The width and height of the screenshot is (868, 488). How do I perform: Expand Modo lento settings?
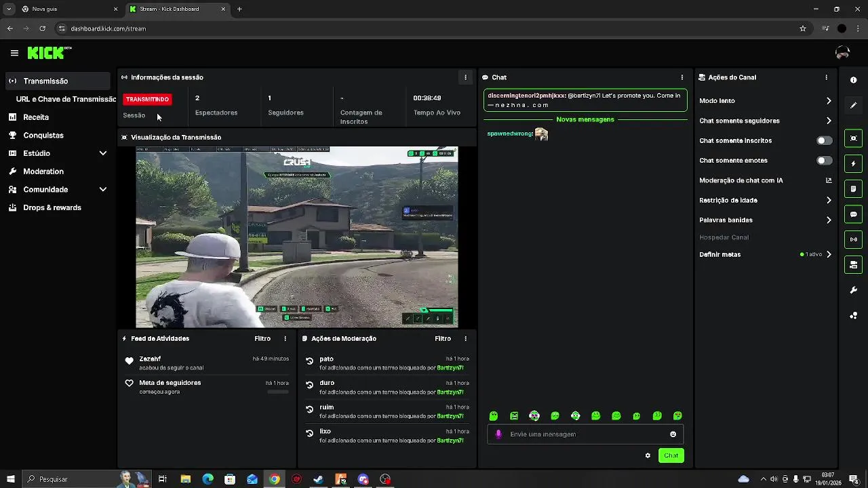click(829, 101)
